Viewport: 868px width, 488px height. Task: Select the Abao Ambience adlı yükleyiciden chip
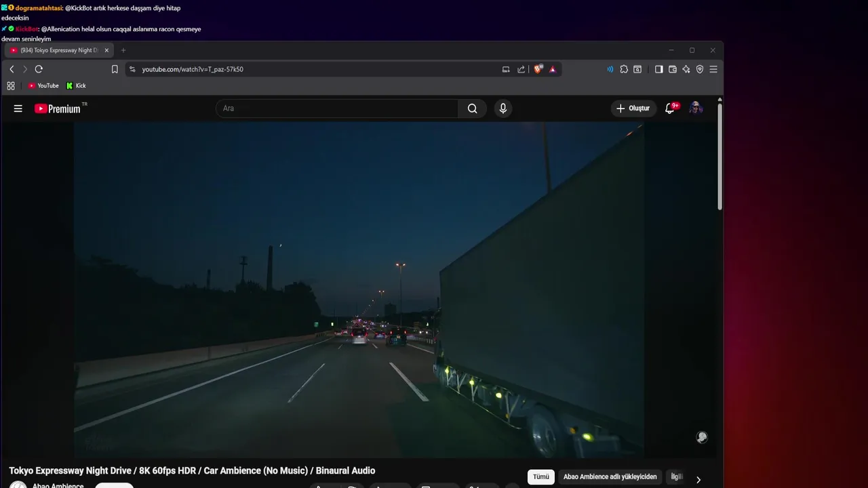[610, 476]
